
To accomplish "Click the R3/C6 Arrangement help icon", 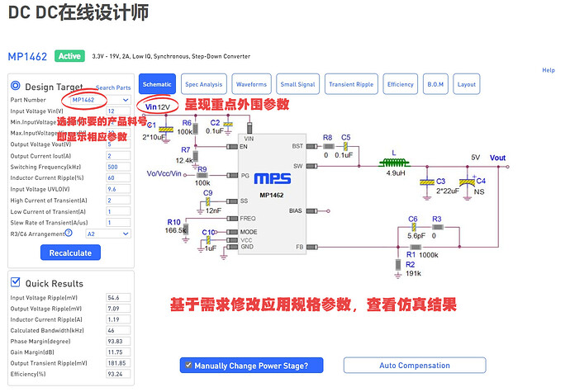I will 69,233.
